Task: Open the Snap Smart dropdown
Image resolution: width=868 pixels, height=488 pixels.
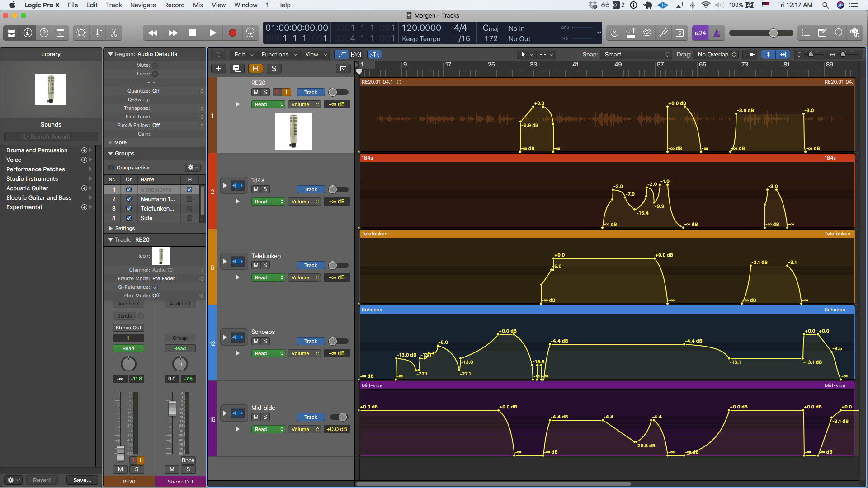Action: pos(637,55)
